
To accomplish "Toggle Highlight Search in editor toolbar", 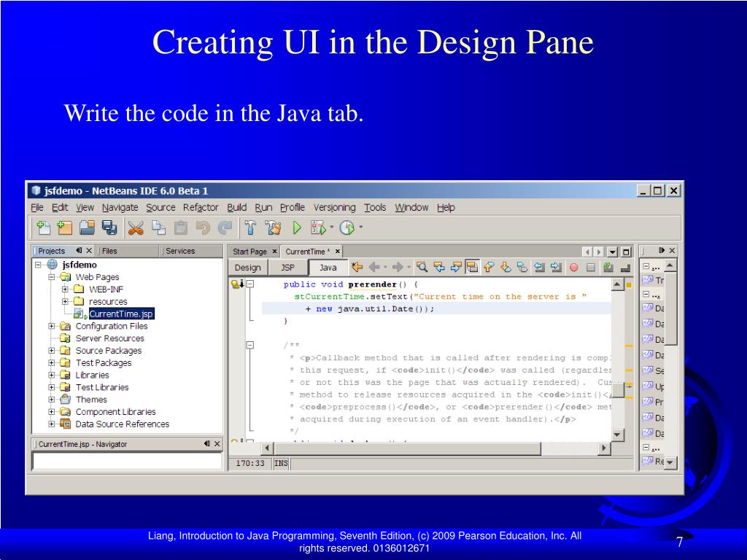I will (472, 267).
